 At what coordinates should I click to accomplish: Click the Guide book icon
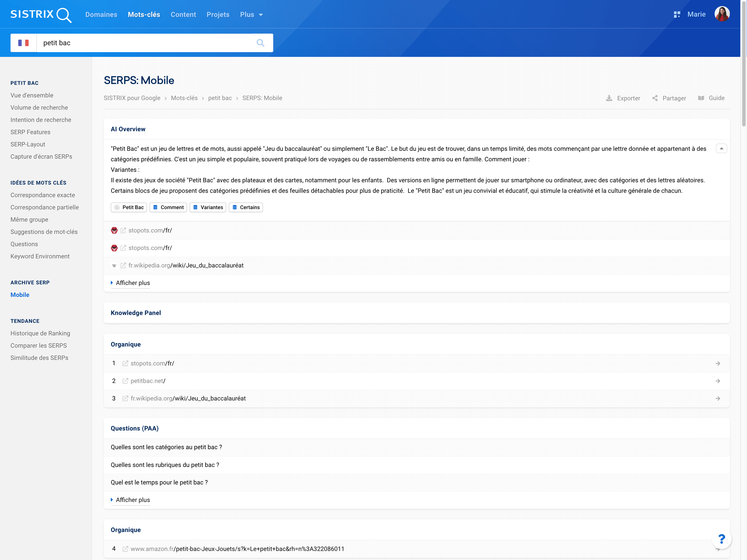(x=701, y=98)
